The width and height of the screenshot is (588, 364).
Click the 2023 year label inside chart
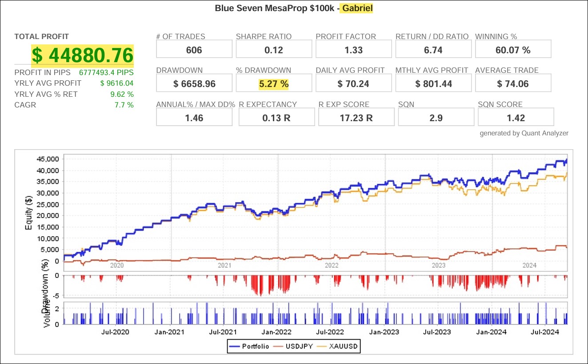[439, 265]
